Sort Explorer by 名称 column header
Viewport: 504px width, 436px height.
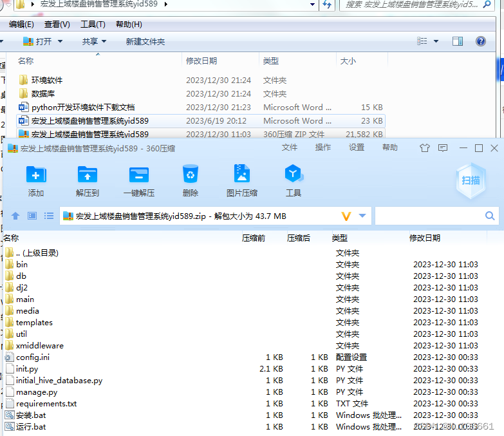click(26, 61)
